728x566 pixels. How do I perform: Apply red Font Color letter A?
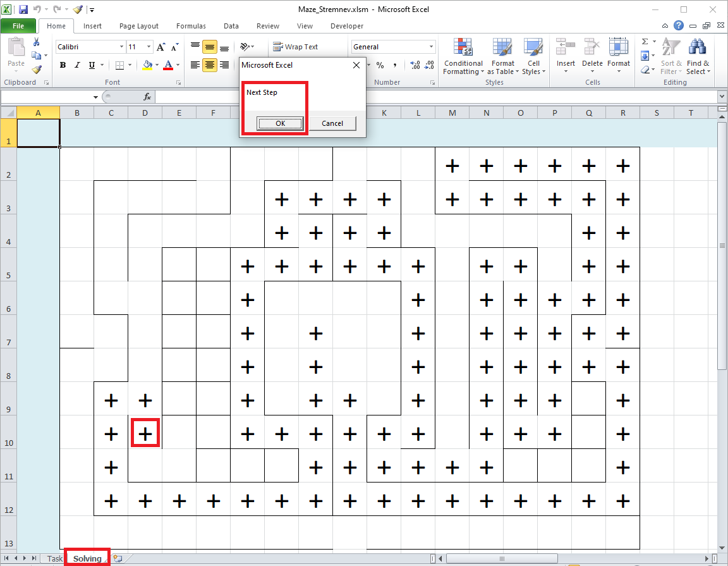pos(169,65)
